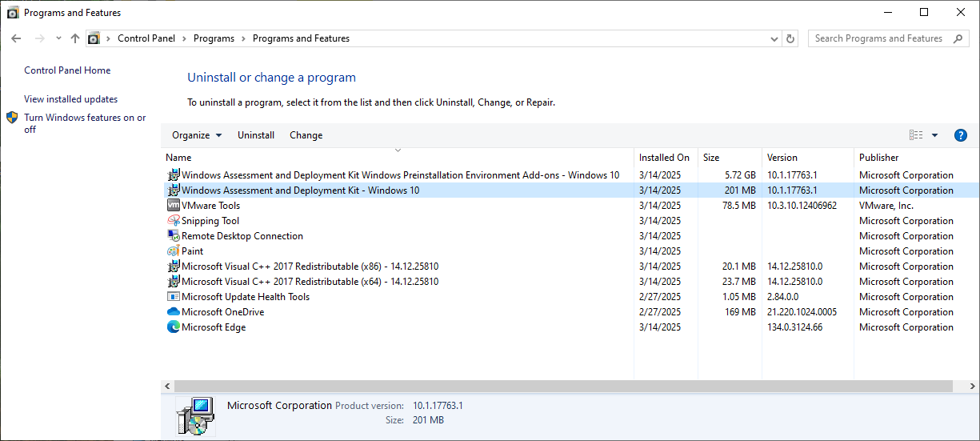Click the Windows ADK Preinstallation Environment Add-ons icon
The height and width of the screenshot is (441, 980).
(x=174, y=175)
